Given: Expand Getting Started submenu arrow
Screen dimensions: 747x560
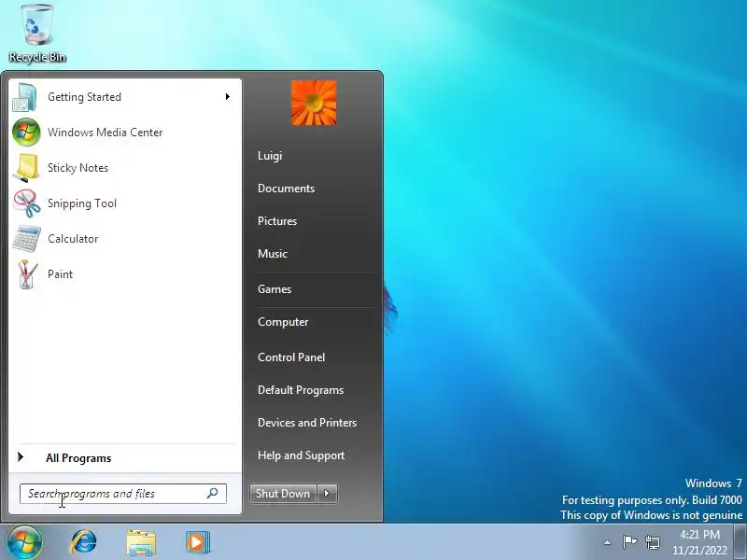Looking at the screenshot, I should pos(228,97).
